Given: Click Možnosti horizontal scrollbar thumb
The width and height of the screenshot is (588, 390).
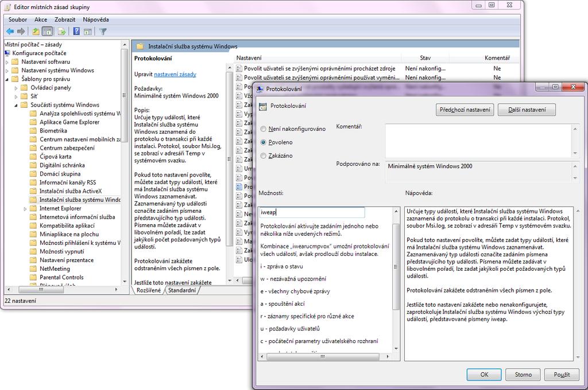Looking at the screenshot, I should (323, 357).
